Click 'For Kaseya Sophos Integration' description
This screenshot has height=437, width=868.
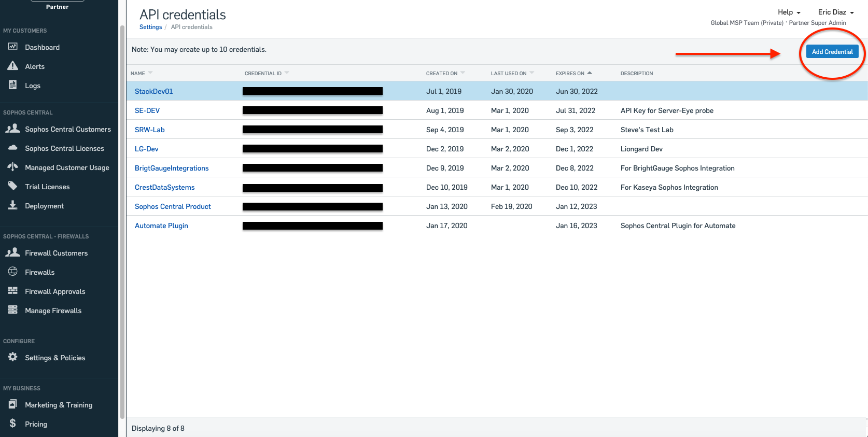pyautogui.click(x=669, y=187)
